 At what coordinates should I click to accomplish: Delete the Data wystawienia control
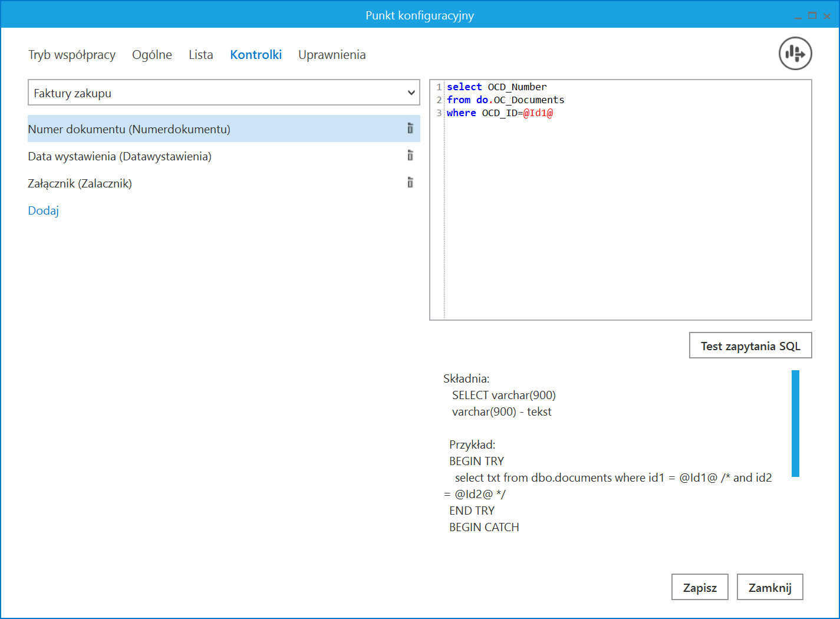coord(410,156)
